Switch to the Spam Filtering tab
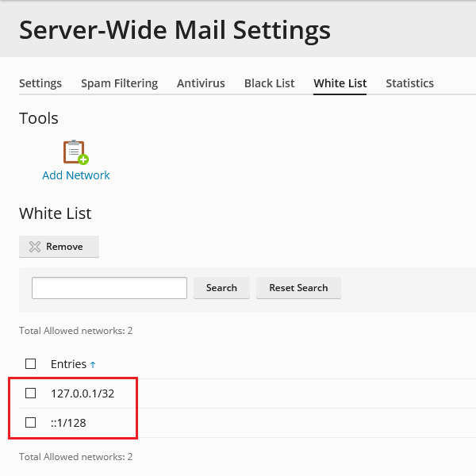This screenshot has height=476, width=476. [x=119, y=83]
